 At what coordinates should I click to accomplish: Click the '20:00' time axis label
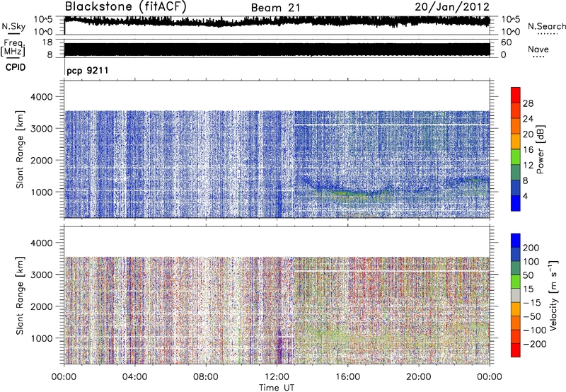[418, 377]
